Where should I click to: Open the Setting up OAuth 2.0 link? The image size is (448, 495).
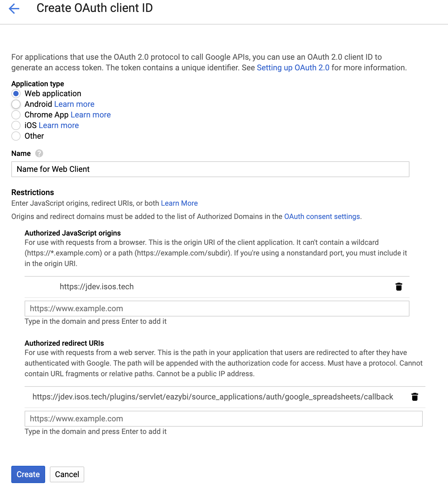point(293,68)
